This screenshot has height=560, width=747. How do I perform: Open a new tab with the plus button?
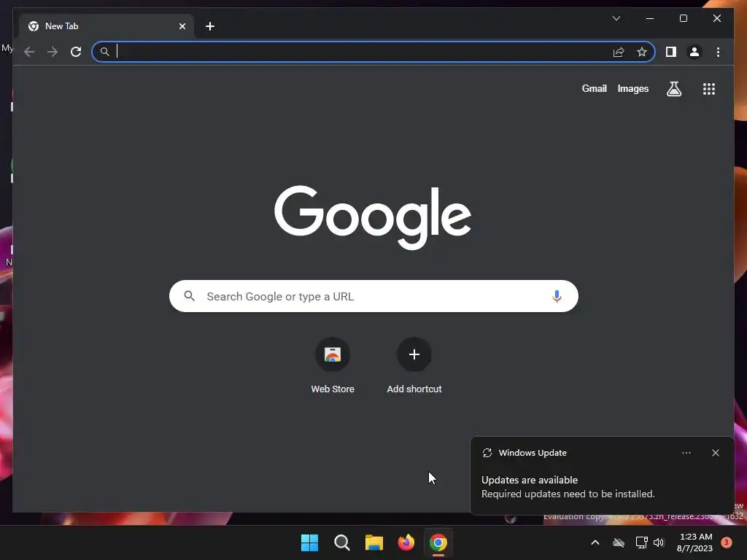click(x=210, y=26)
